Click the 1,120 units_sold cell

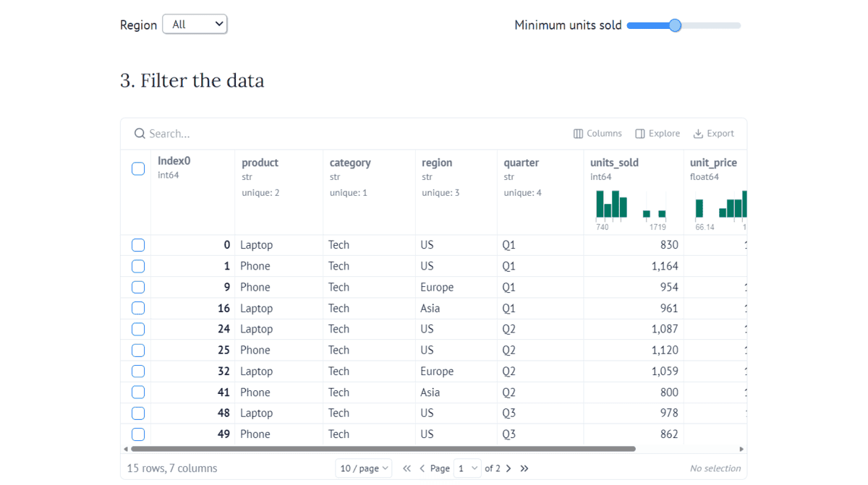pyautogui.click(x=634, y=350)
